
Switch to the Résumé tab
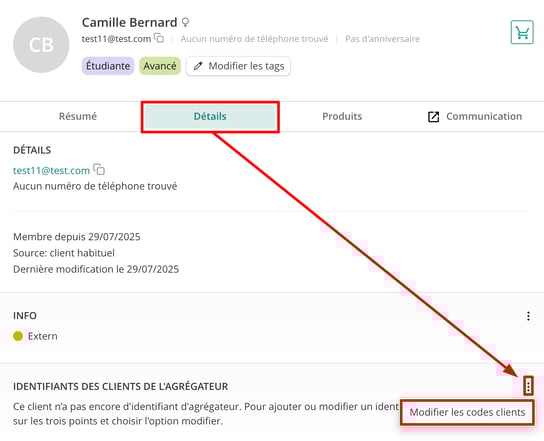78,116
